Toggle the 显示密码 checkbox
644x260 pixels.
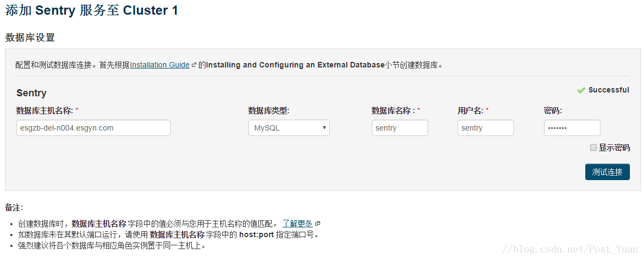pos(593,147)
